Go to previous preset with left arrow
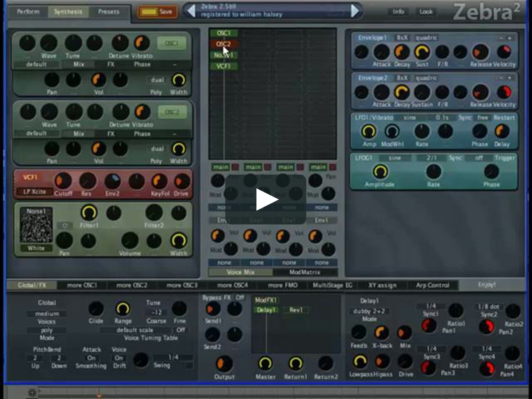The height and width of the screenshot is (399, 532). pos(190,11)
